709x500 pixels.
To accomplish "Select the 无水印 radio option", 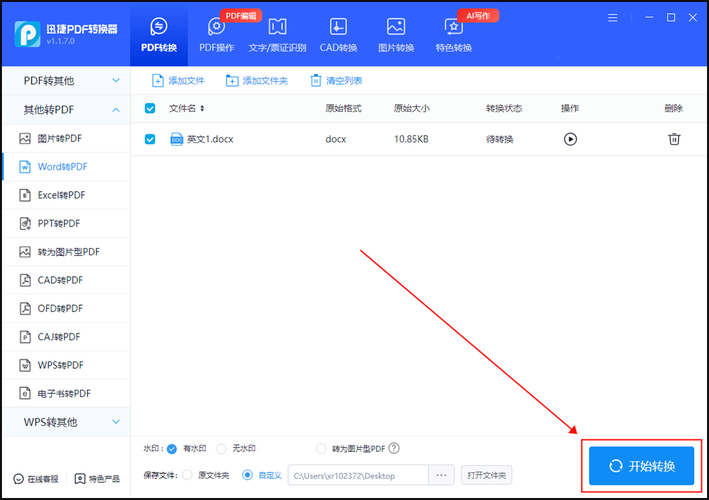I will click(x=221, y=449).
